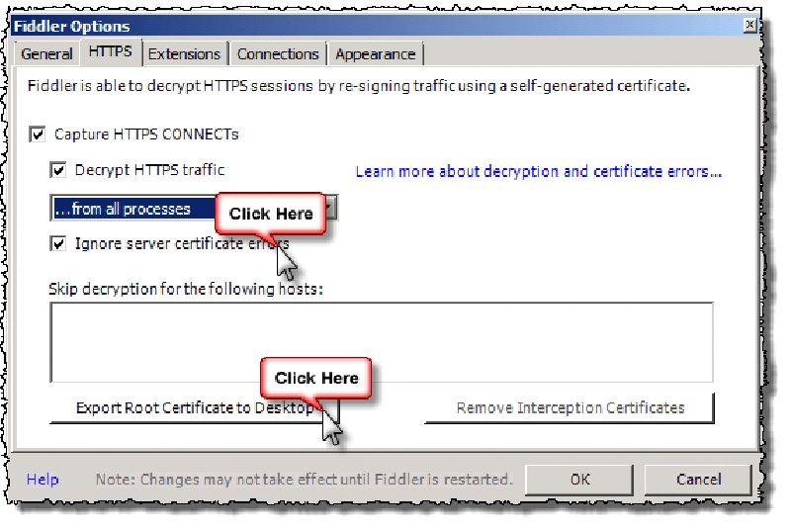Close the Fiddler Options dialog

[x=750, y=25]
